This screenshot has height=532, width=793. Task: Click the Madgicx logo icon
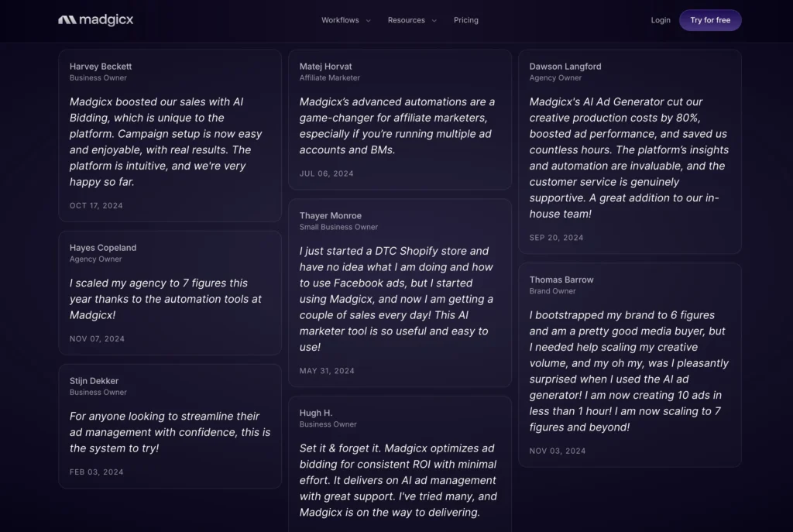67,20
